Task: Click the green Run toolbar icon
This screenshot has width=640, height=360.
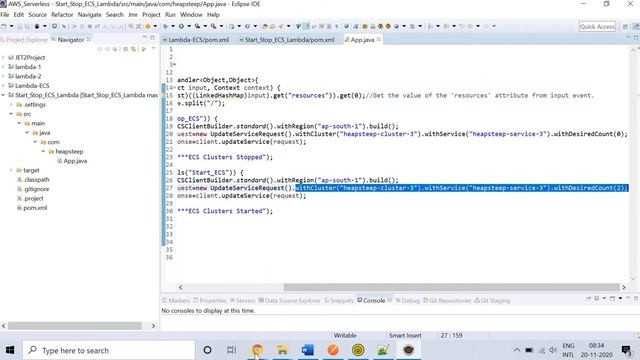Action: pyautogui.click(x=181, y=26)
